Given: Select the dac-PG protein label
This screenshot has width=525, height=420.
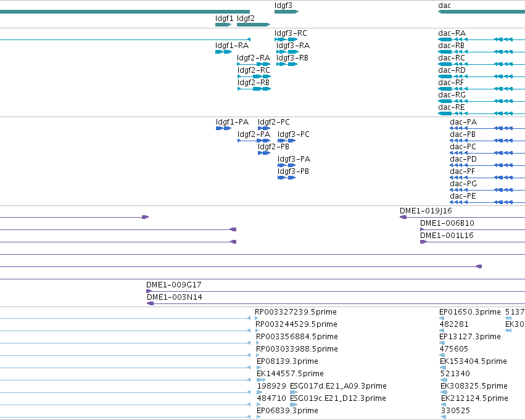Looking at the screenshot, I should tap(463, 184).
